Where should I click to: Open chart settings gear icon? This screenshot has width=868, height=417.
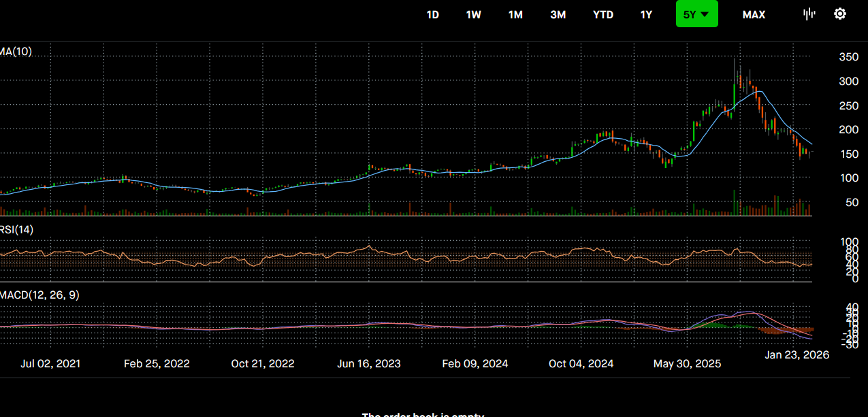pos(840,14)
